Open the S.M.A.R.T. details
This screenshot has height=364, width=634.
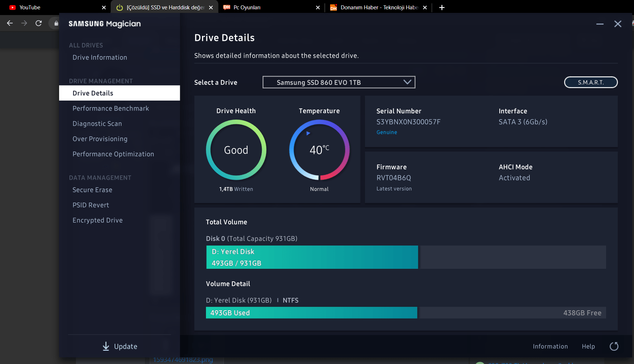(591, 82)
